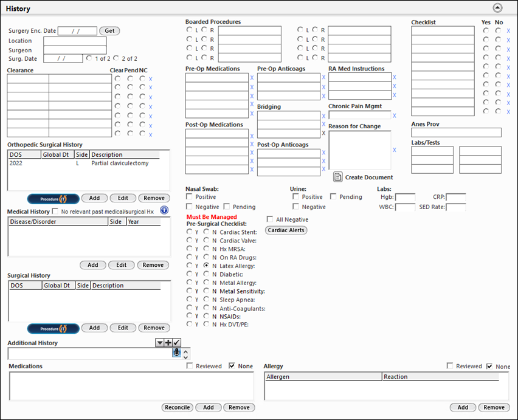
Task: Click the Additional History stepper arrows
Action: pos(185,354)
